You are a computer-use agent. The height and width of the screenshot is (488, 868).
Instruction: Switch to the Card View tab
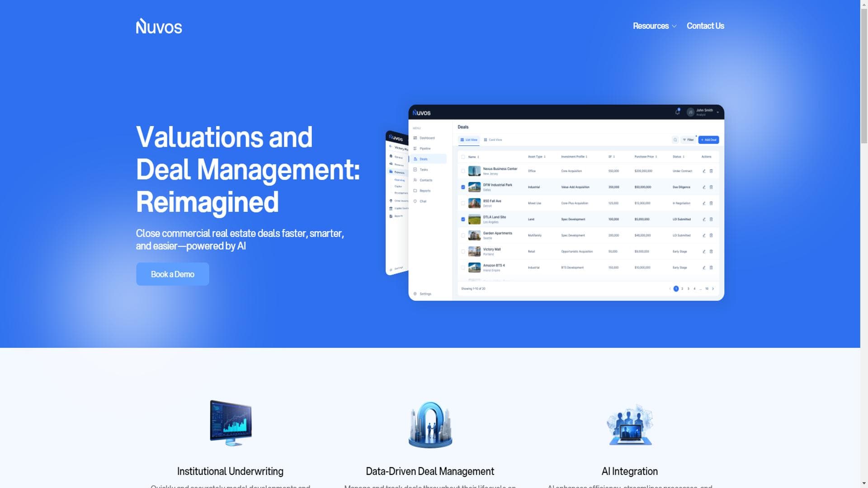click(x=493, y=140)
